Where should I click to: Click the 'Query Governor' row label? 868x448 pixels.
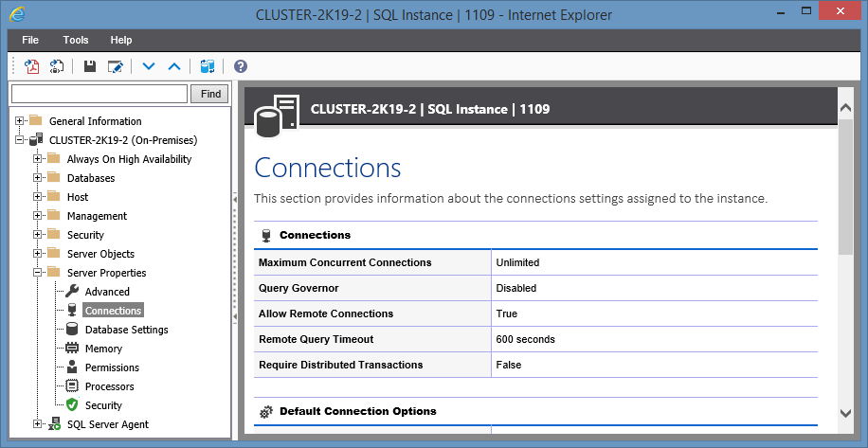[298, 288]
